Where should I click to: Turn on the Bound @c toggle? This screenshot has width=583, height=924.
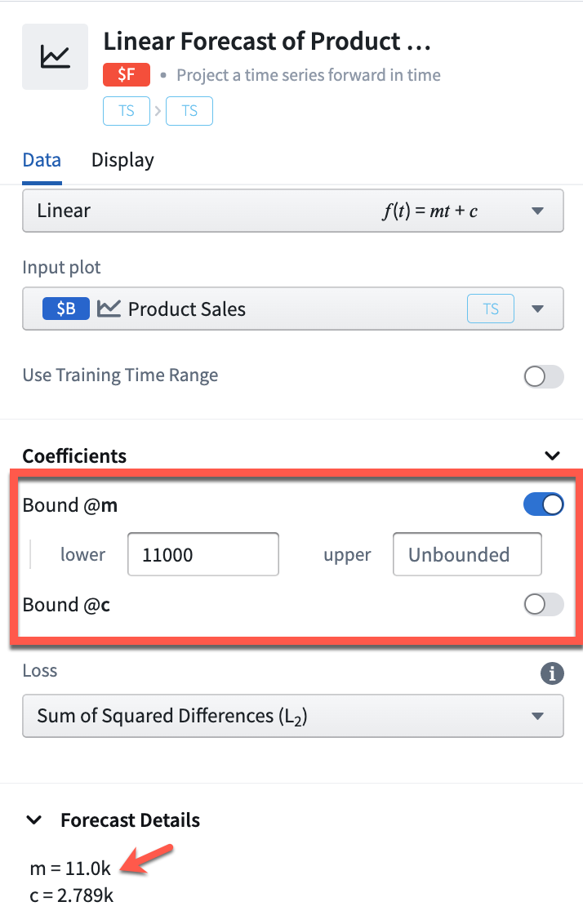(x=544, y=604)
